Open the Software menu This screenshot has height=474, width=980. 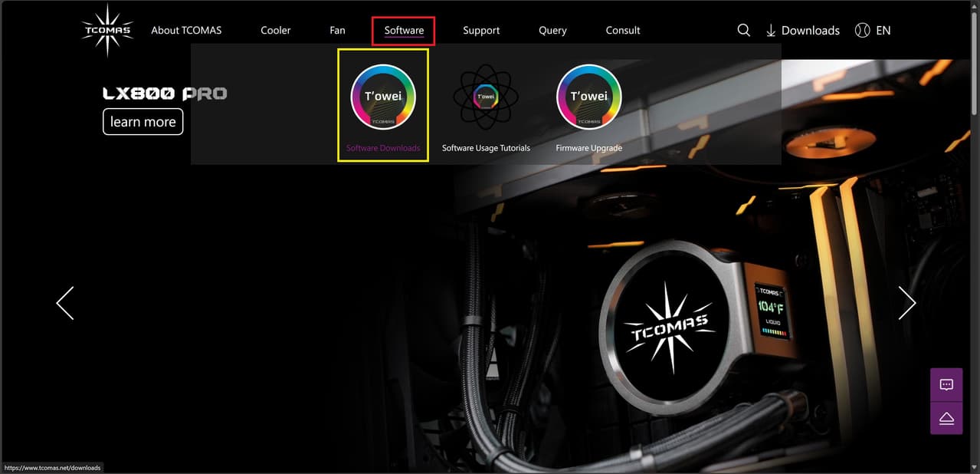[404, 31]
